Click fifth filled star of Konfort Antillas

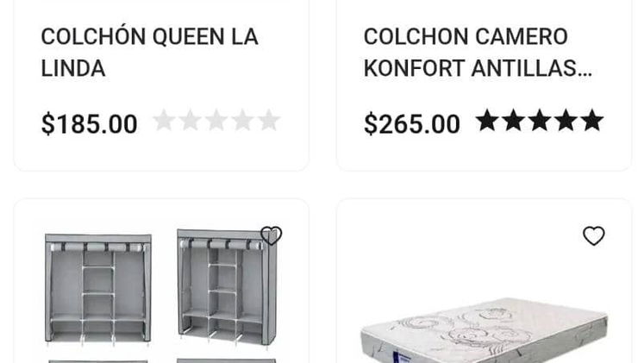point(592,121)
